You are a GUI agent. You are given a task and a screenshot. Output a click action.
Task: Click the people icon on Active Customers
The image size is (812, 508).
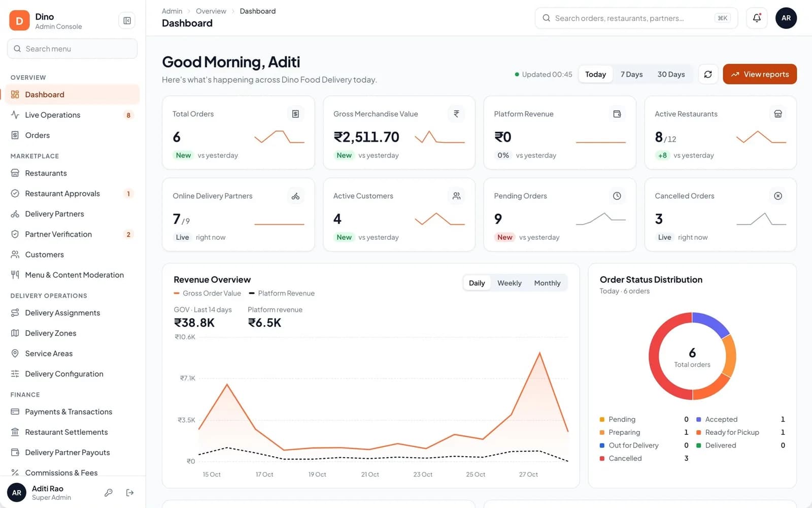coord(456,196)
